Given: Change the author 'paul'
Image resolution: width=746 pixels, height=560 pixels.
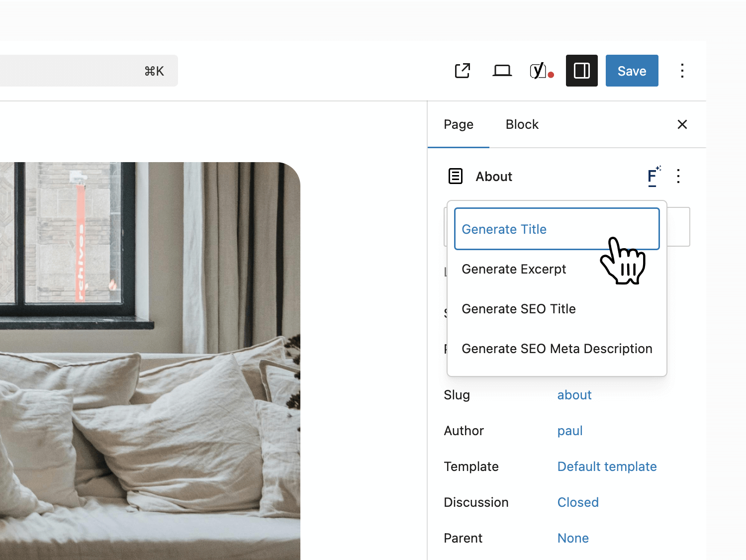Looking at the screenshot, I should tap(569, 431).
